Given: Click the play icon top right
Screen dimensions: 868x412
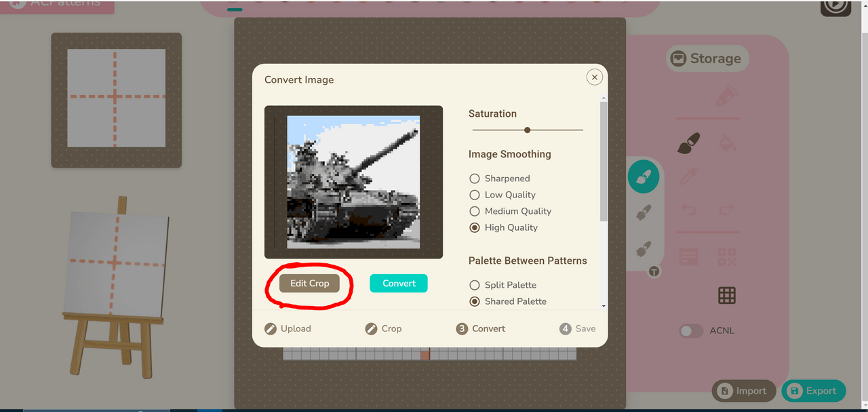Looking at the screenshot, I should (835, 5).
